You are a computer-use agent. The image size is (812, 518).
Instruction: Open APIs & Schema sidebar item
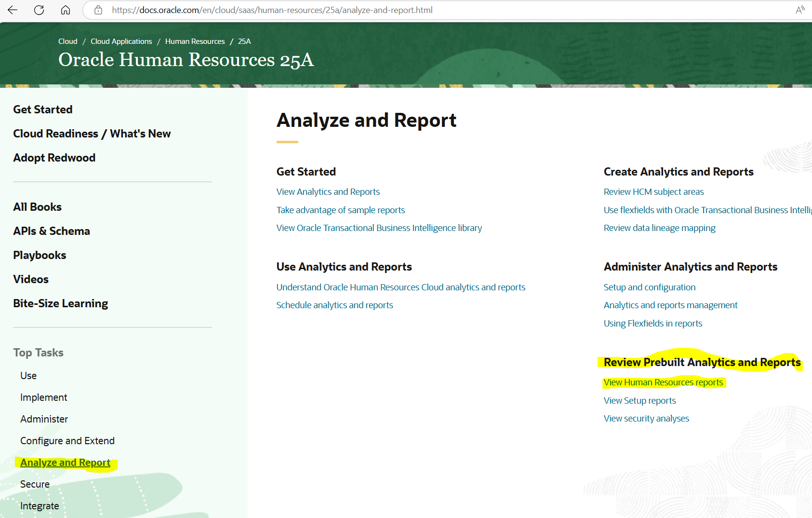click(52, 231)
